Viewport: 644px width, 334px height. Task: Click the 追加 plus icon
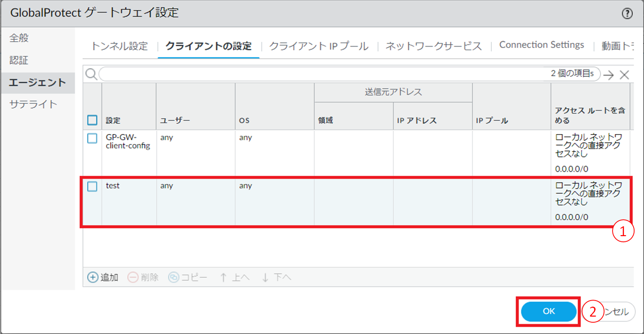point(93,278)
